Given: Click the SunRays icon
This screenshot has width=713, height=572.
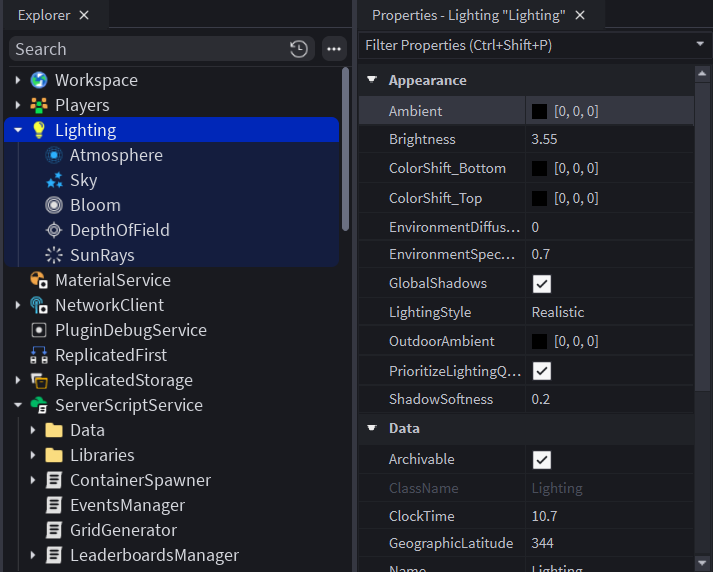Looking at the screenshot, I should [54, 255].
